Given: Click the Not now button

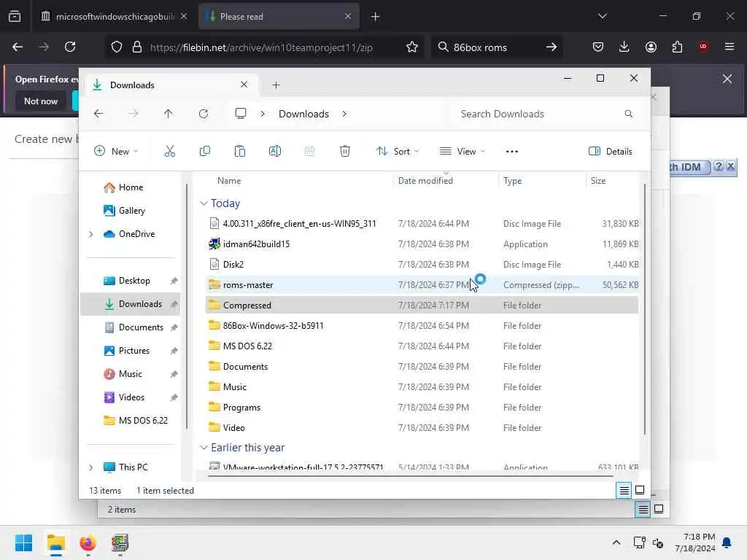Looking at the screenshot, I should (x=41, y=101).
